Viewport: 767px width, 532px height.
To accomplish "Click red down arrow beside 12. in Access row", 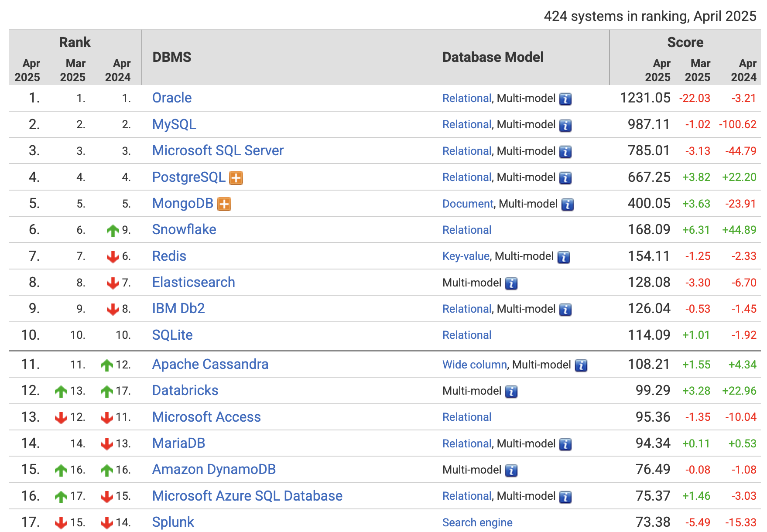I will pyautogui.click(x=61, y=418).
